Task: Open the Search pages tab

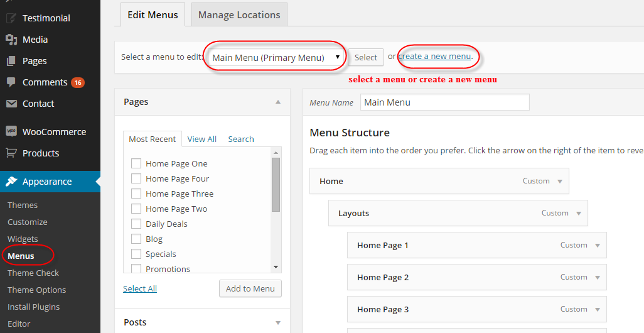Action: [x=241, y=139]
